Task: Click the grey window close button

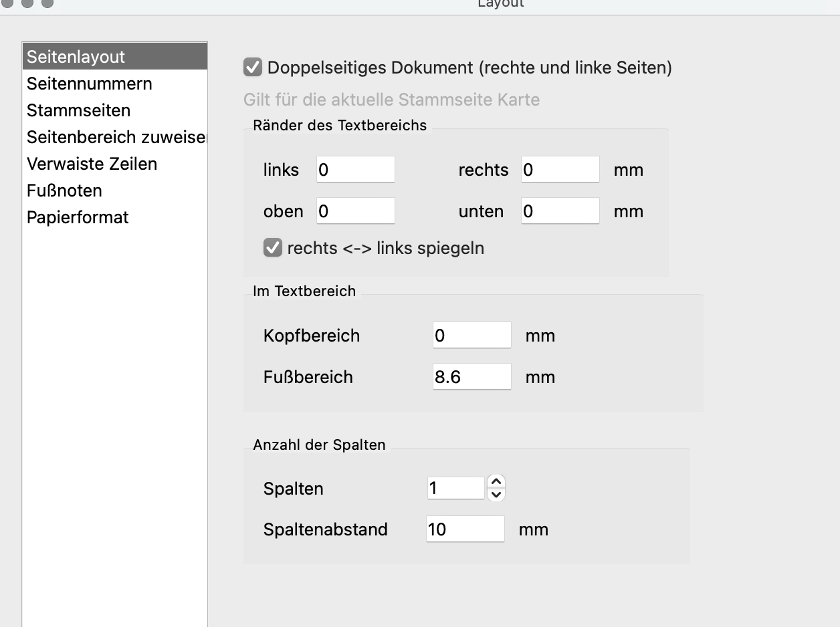Action: (8, 3)
